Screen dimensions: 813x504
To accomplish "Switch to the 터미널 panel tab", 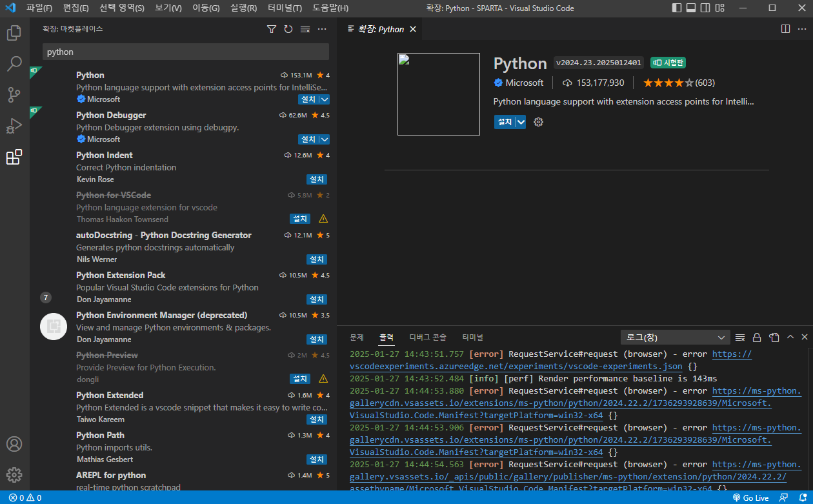I will coord(473,338).
